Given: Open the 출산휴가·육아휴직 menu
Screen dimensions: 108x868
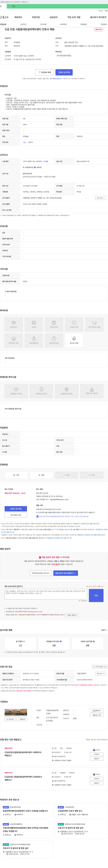Looking at the screenshot, I should tap(98, 17).
